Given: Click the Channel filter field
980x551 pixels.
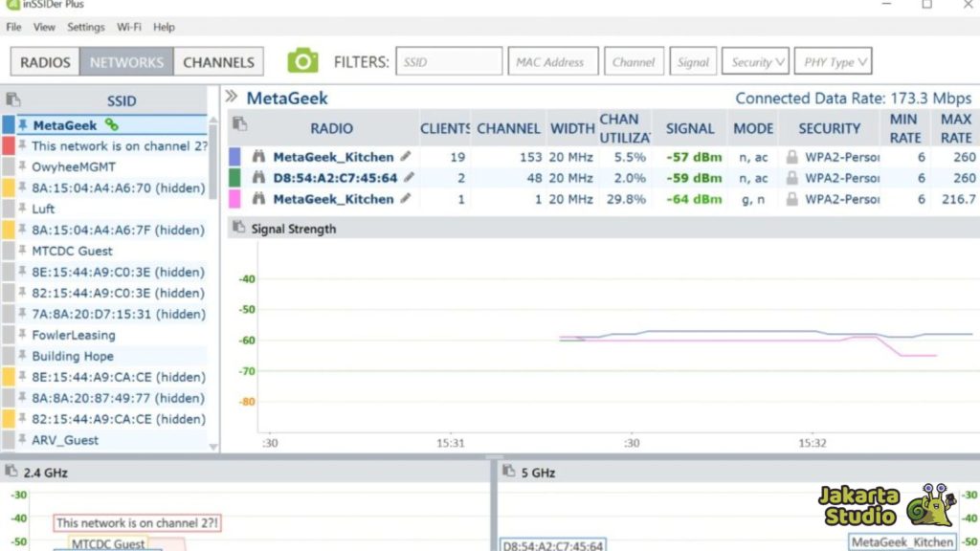Looking at the screenshot, I should (634, 61).
